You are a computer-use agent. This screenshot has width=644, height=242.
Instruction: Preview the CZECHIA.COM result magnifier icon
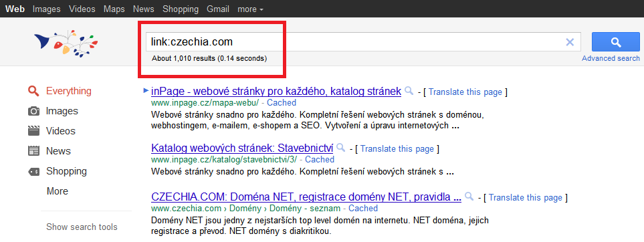point(469,197)
